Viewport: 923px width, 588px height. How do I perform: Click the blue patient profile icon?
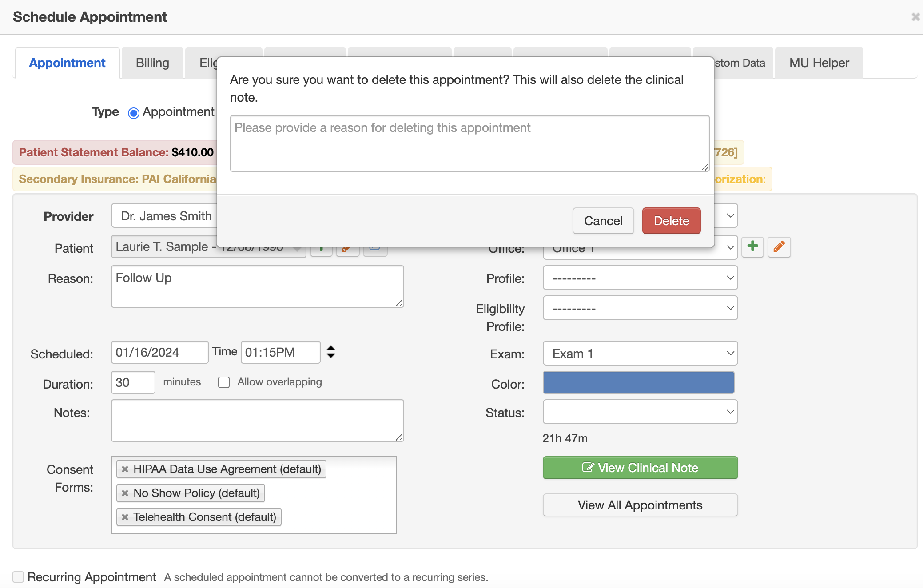click(x=375, y=247)
